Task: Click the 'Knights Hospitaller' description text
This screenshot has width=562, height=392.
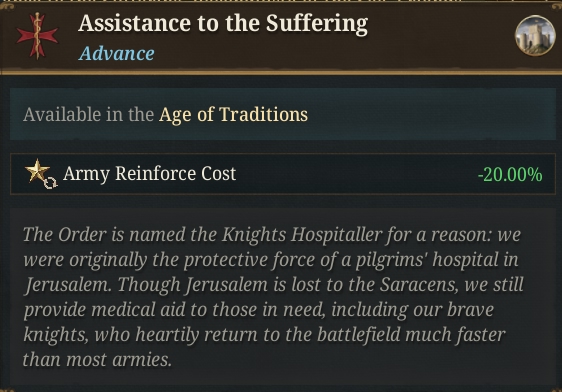Action: [302, 235]
